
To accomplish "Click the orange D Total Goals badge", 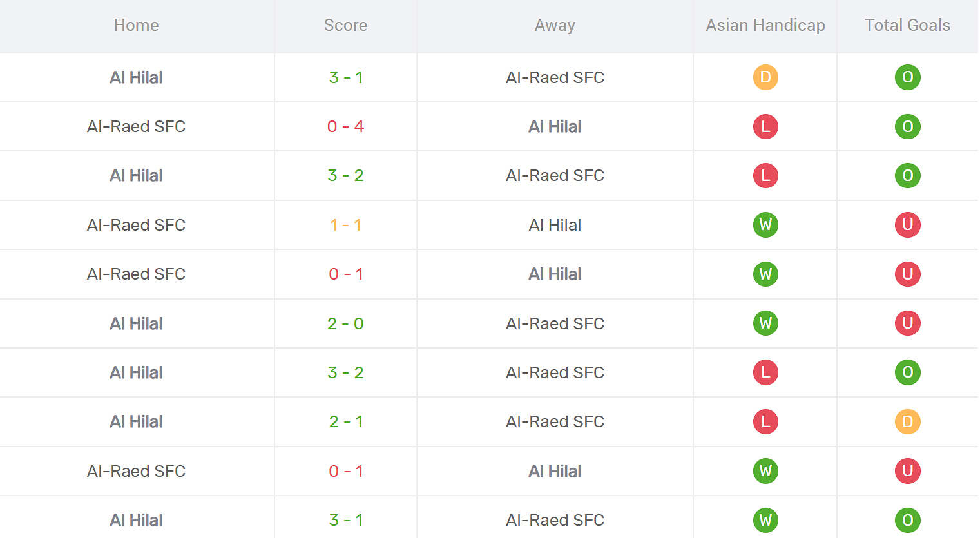I will click(907, 422).
